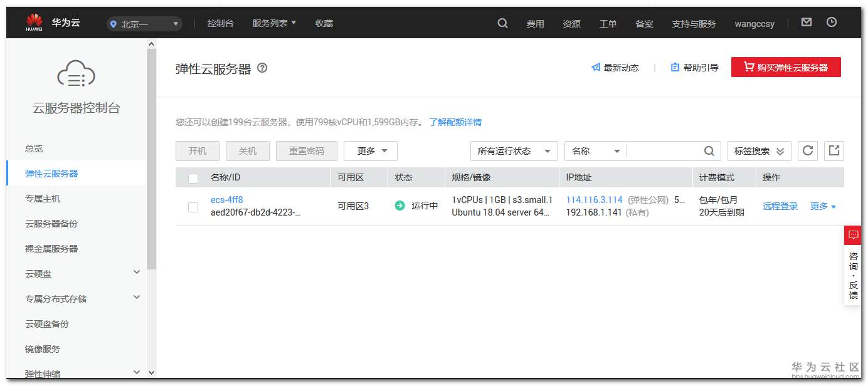Open 工单 menu
The width and height of the screenshot is (868, 386).
[608, 24]
